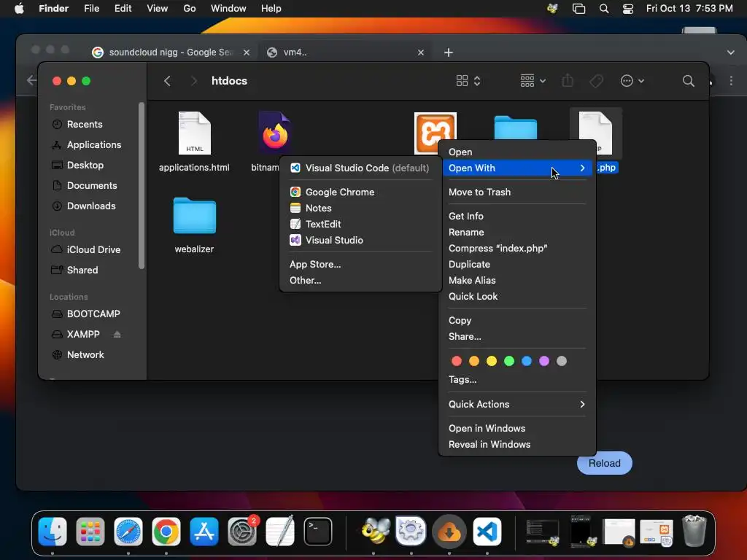
Task: Expand the Open With submenu arrow
Action: 582,168
